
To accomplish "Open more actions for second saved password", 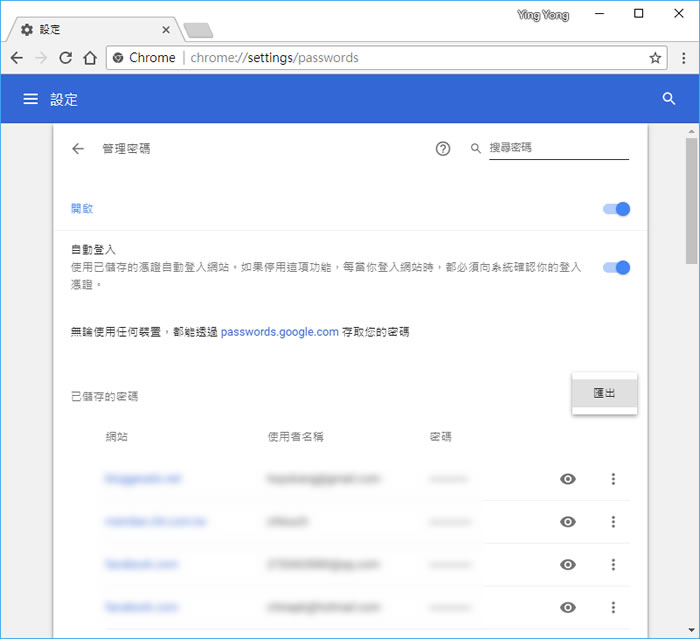I will [613, 522].
